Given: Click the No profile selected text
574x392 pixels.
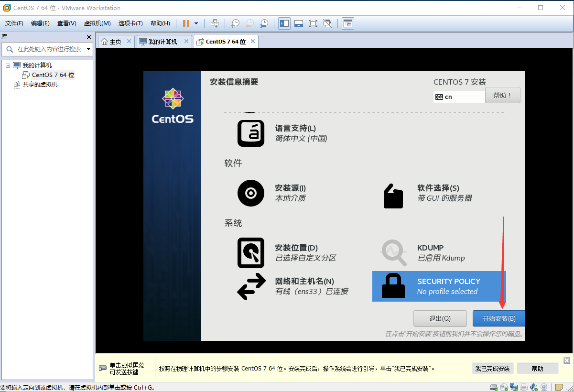Looking at the screenshot, I should 447,292.
